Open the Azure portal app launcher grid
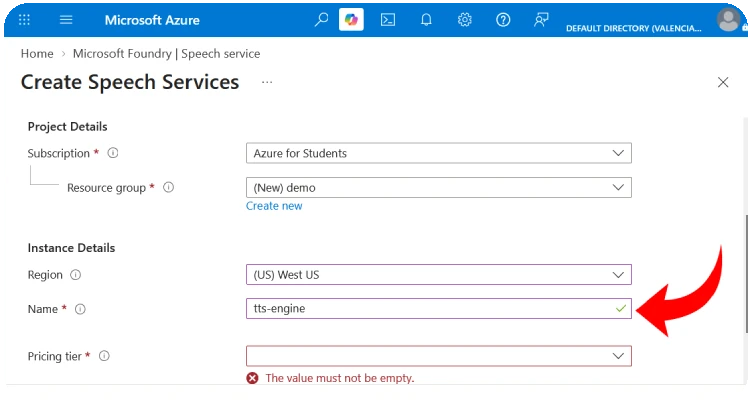750x402 pixels. [24, 20]
